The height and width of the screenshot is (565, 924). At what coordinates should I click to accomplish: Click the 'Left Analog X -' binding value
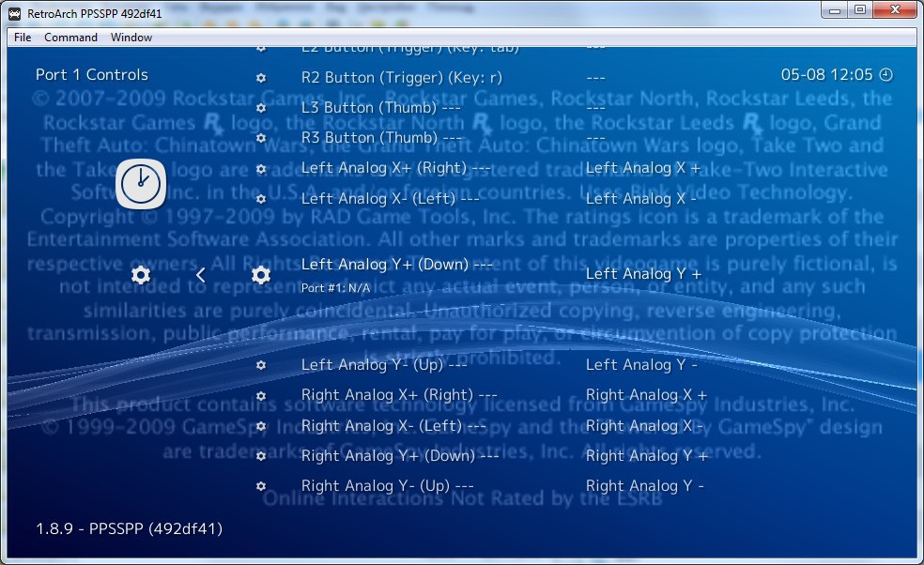point(641,199)
